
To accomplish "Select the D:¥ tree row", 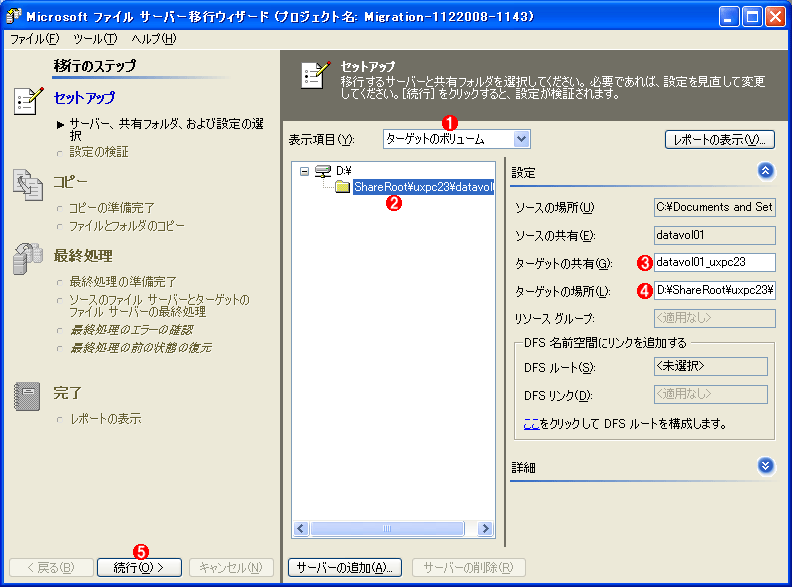I will point(343,171).
